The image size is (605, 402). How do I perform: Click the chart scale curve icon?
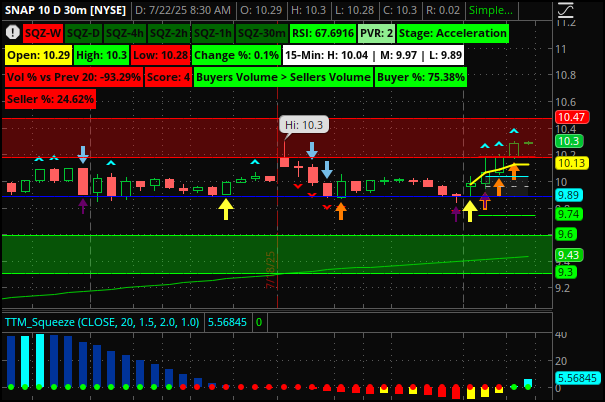click(565, 10)
